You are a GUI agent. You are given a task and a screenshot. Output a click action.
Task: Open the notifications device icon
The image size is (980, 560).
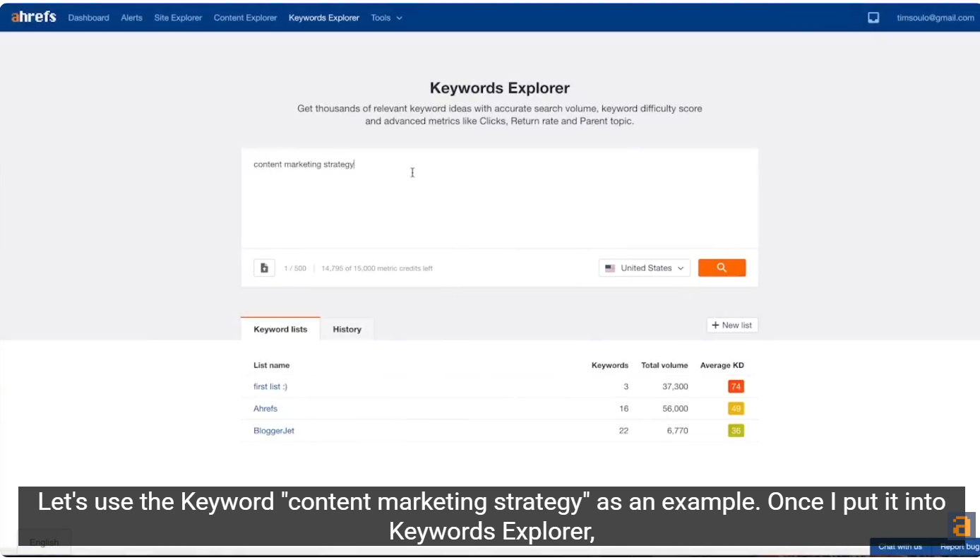pyautogui.click(x=873, y=18)
